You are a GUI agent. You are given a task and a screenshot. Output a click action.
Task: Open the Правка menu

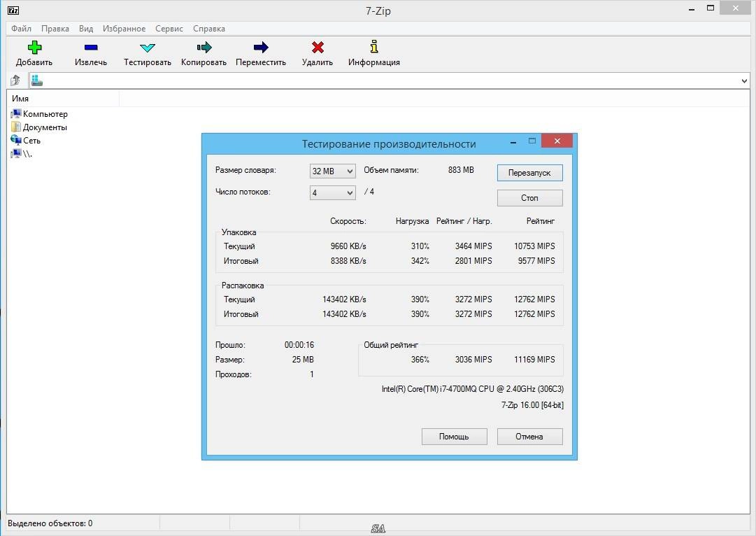[55, 29]
